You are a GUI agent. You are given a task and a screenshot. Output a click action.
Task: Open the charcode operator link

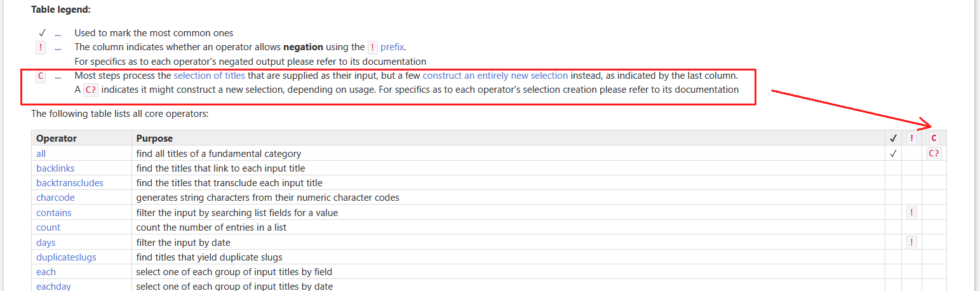coord(55,198)
